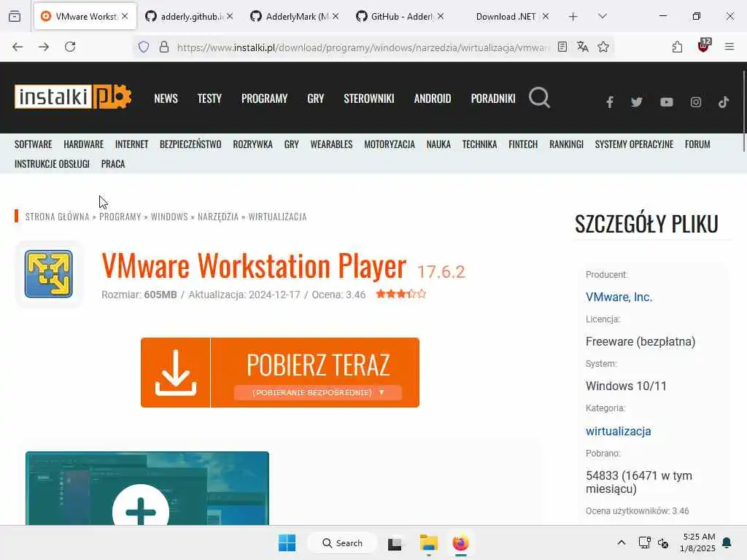Open the STEROWNIKI menu item
Viewport: 747px width, 560px height.
click(x=368, y=98)
